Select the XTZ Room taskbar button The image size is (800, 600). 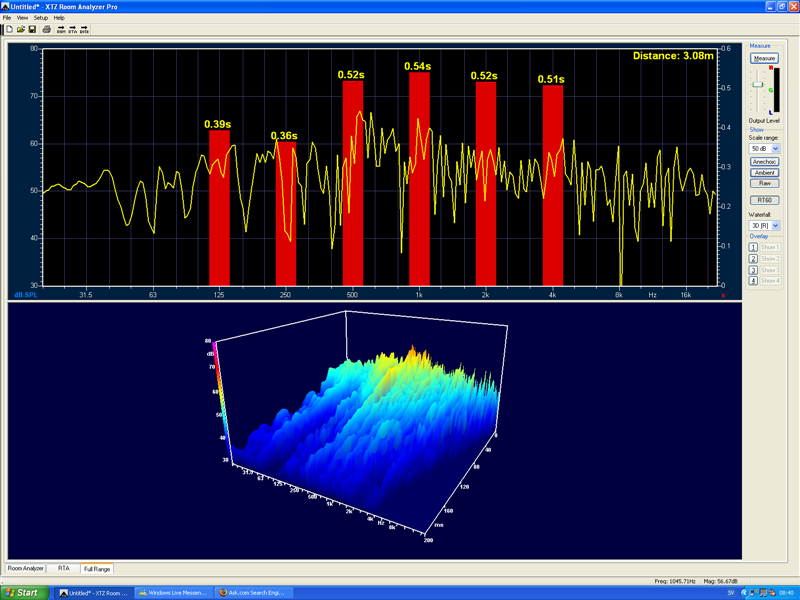point(94,593)
